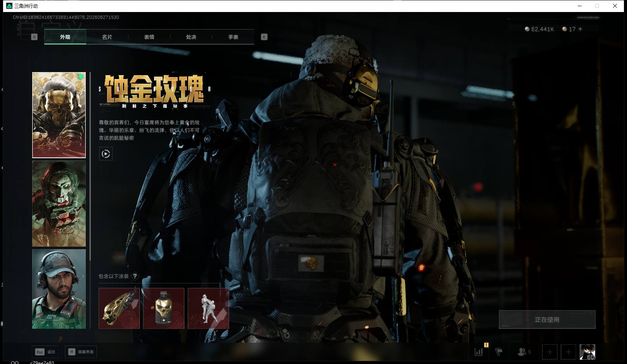The image size is (627, 364).
Task: View the white execution animation item
Action: pyautogui.click(x=208, y=308)
